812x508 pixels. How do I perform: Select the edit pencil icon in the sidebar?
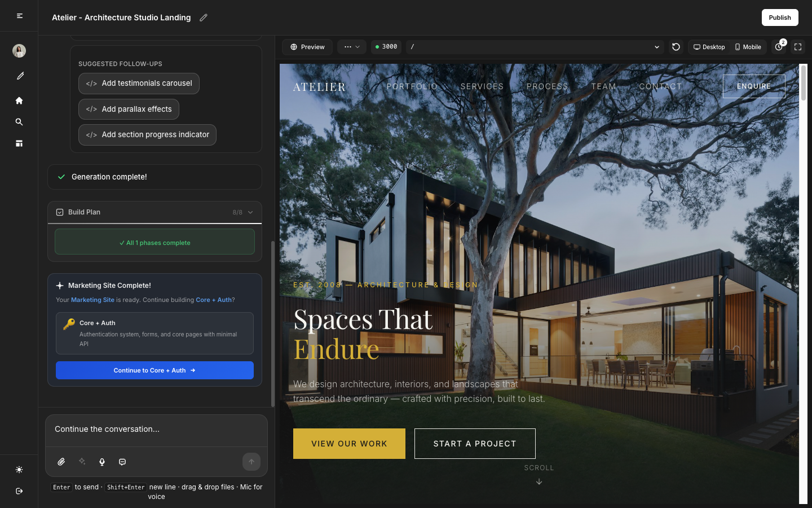[19, 76]
